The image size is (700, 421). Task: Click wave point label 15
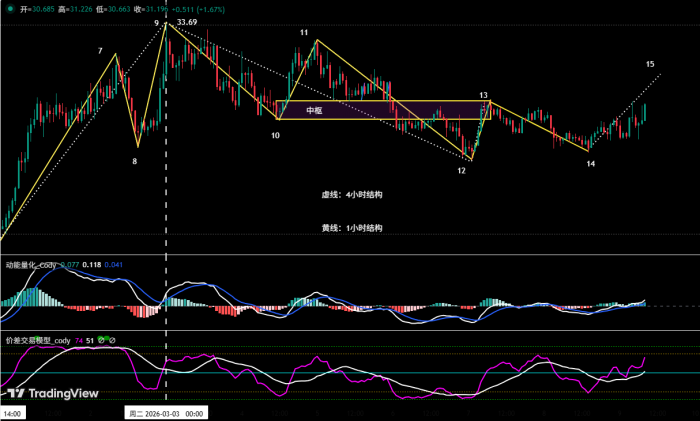point(650,64)
